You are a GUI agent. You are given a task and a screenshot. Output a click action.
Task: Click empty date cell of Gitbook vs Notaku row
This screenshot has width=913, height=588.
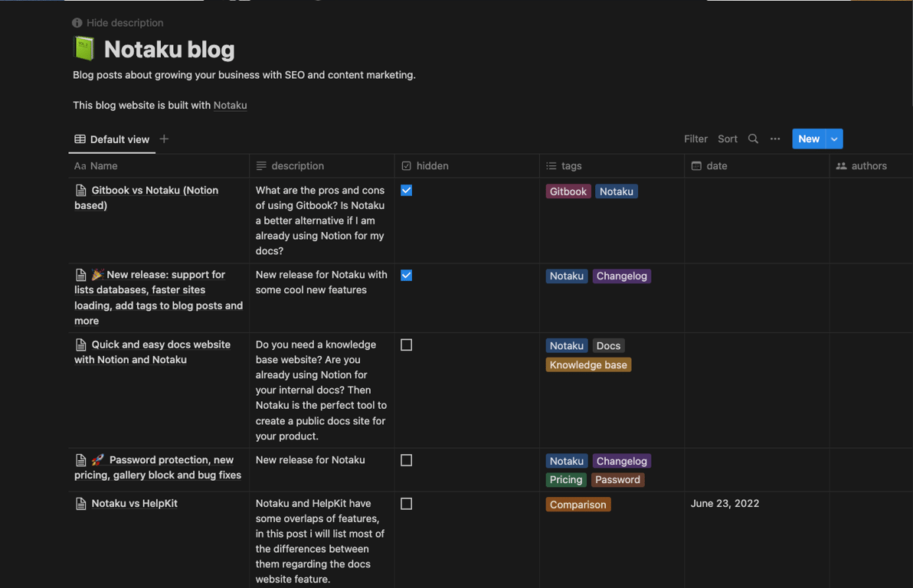[x=757, y=220]
